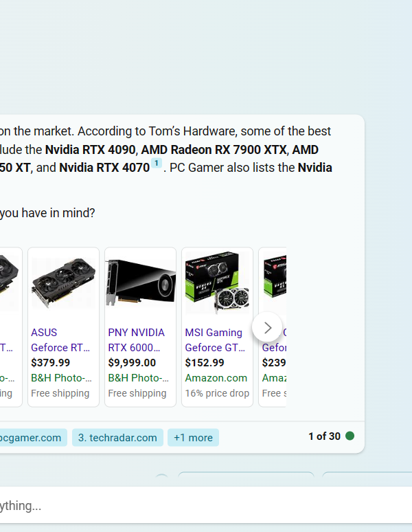Click the $9,999.00 price on PNY card
Viewport: 412px width, 532px height.
[x=132, y=362]
